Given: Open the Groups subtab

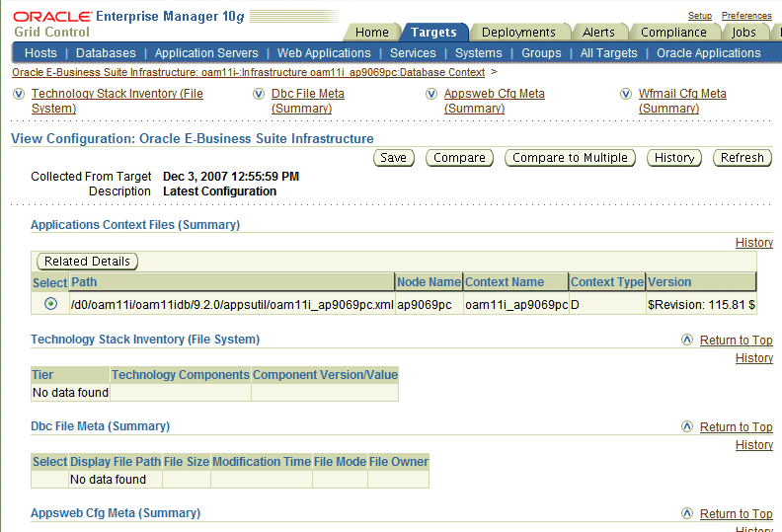Looking at the screenshot, I should (x=541, y=53).
